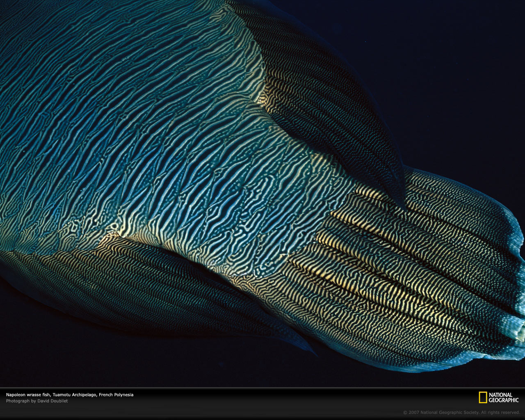Select the 'Napoleon wrasse fish' caption text
Image resolution: width=525 pixels, height=420 pixels.
pyautogui.click(x=28, y=395)
